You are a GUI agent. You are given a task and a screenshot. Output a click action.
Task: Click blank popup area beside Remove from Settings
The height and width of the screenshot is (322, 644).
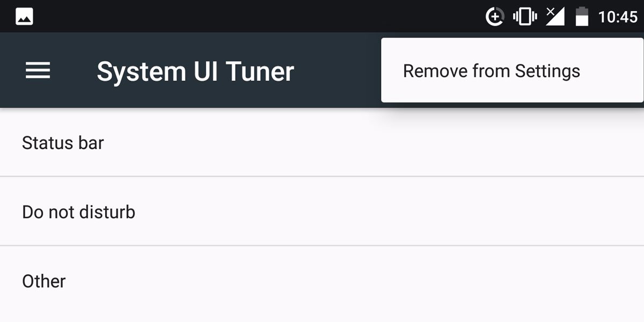pos(612,70)
